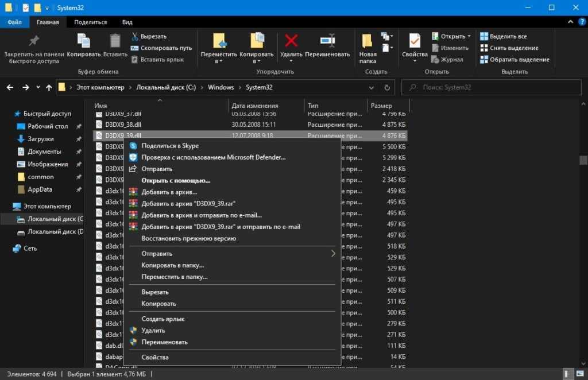Click the ribbon Paste clipboard icon
The image size is (588, 380).
pos(115,41)
